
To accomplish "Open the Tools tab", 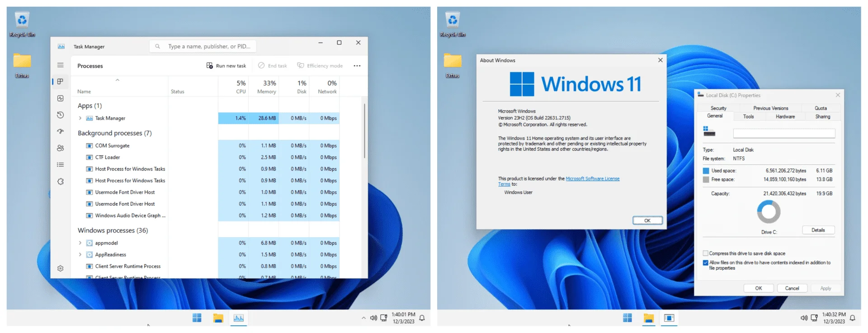I will click(748, 117).
